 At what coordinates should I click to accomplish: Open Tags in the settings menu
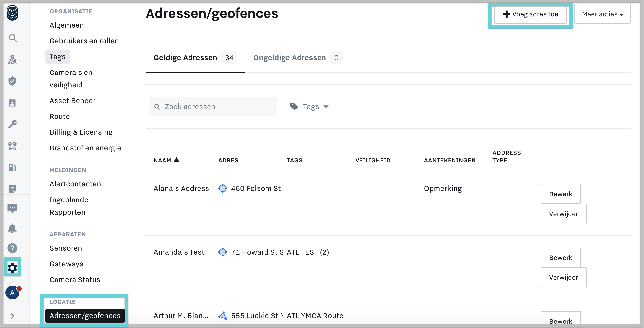(57, 57)
